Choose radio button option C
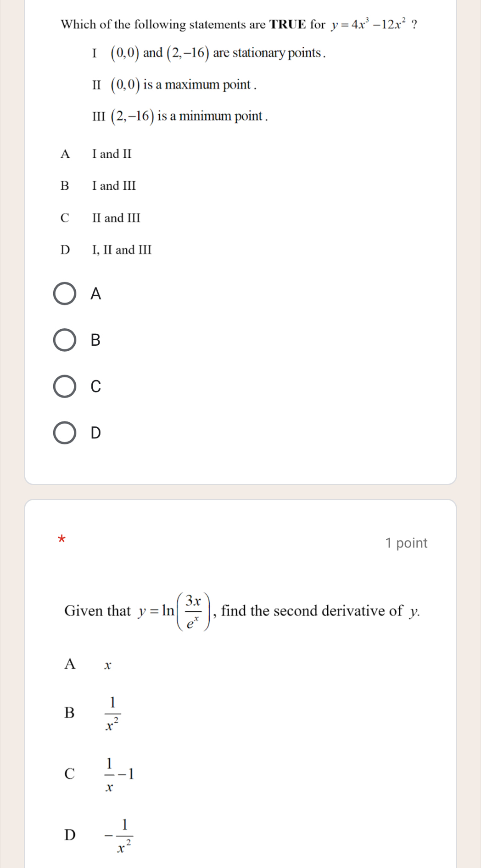The image size is (481, 868). click(65, 387)
